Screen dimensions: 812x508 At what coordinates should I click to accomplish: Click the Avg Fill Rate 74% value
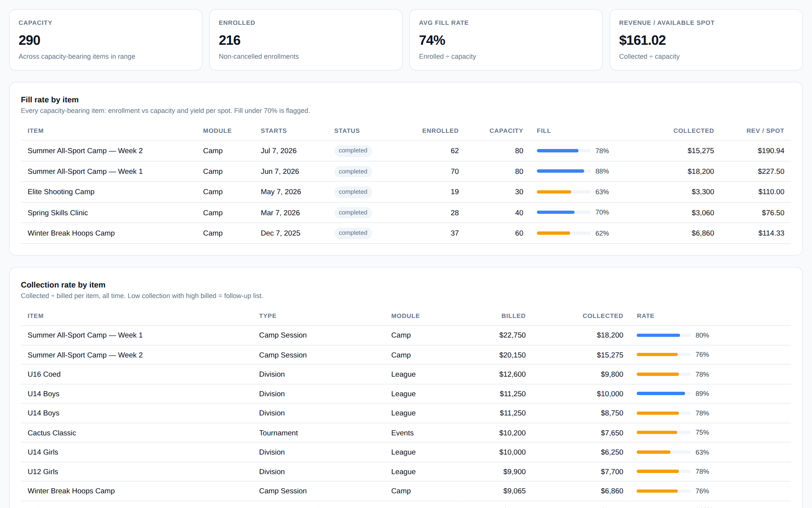click(x=432, y=40)
